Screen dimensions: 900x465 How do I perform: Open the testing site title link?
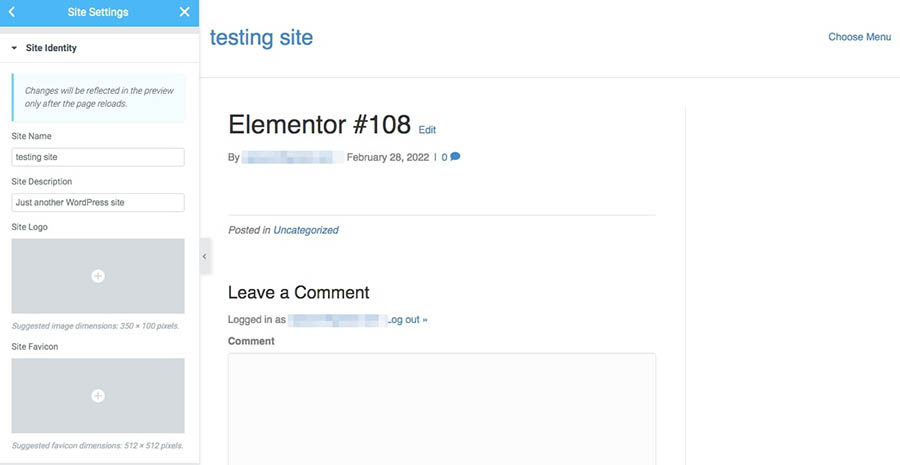point(261,38)
